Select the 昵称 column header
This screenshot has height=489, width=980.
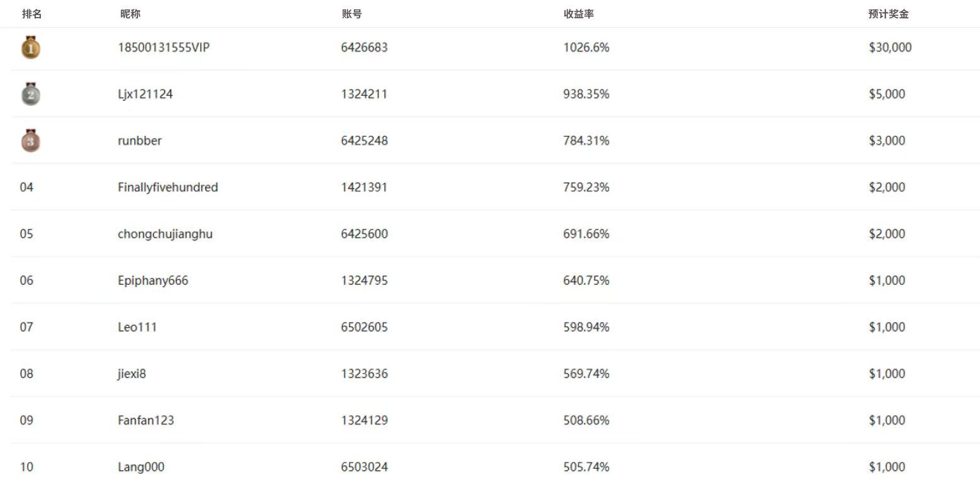(130, 14)
